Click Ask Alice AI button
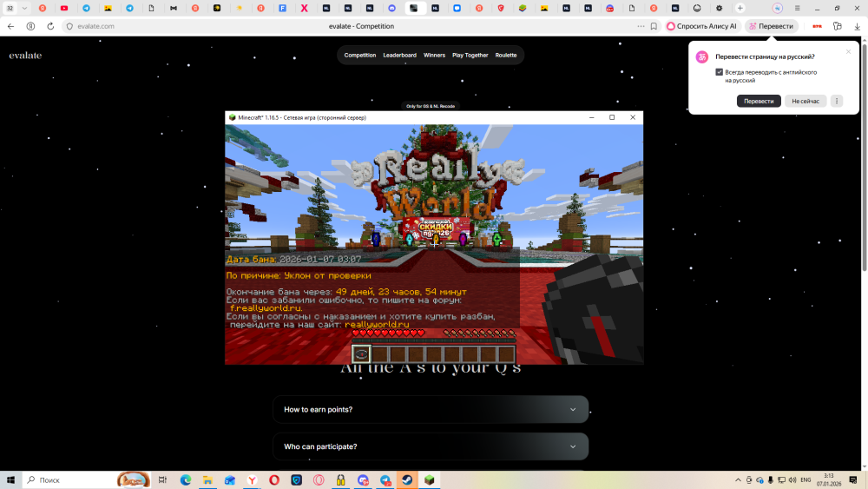This screenshot has width=868, height=489. (x=702, y=26)
